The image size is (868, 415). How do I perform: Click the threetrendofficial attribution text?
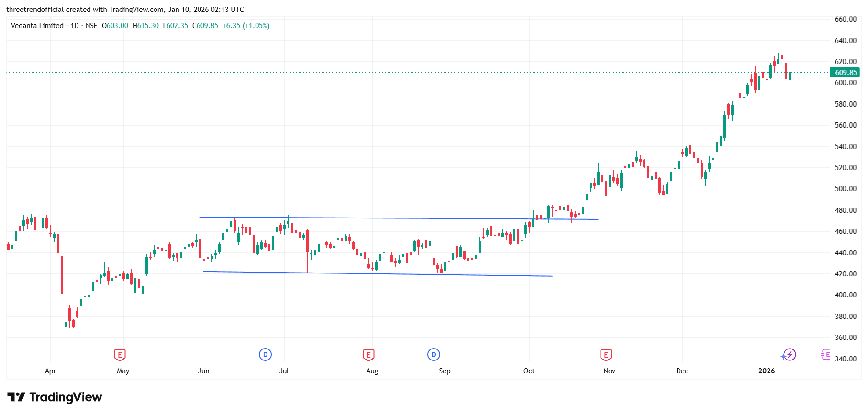click(x=125, y=10)
